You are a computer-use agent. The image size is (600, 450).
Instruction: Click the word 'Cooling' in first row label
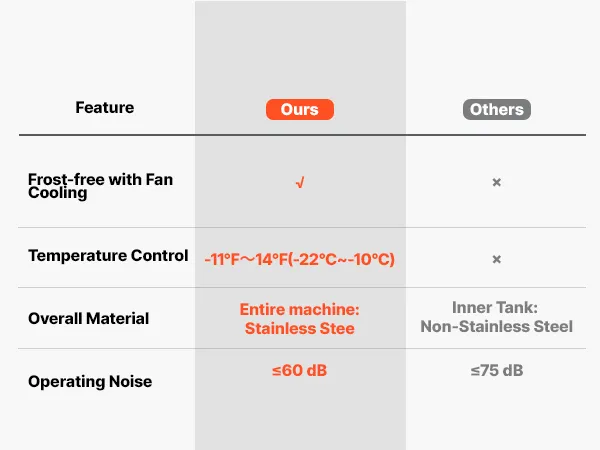(x=58, y=193)
